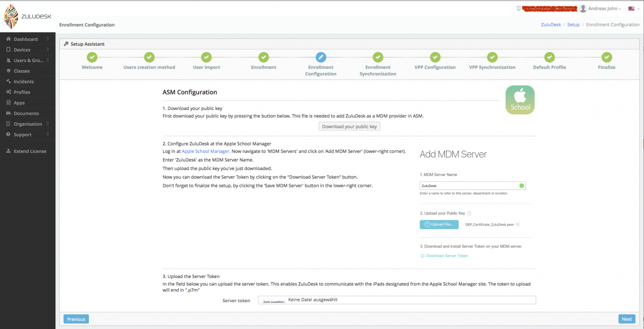
Task: Expand the Dashboard menu chevron
Action: [x=47, y=39]
